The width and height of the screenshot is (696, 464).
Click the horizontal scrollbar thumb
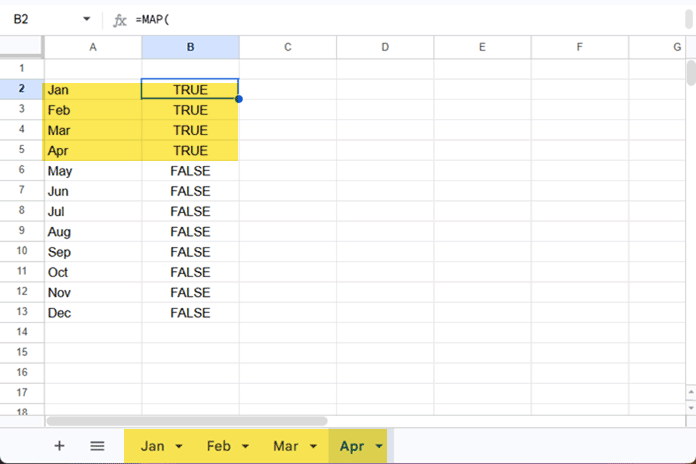pyautogui.click(x=187, y=420)
